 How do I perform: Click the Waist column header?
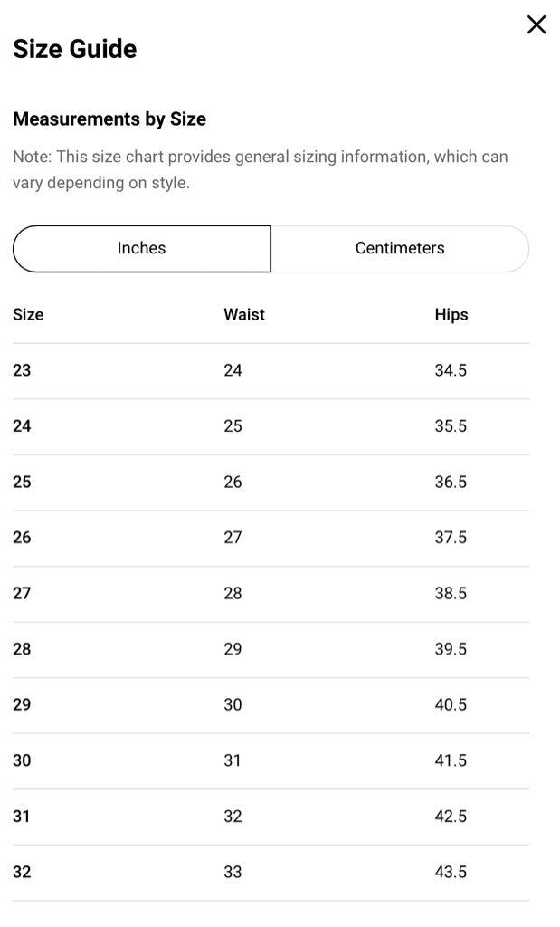244,315
